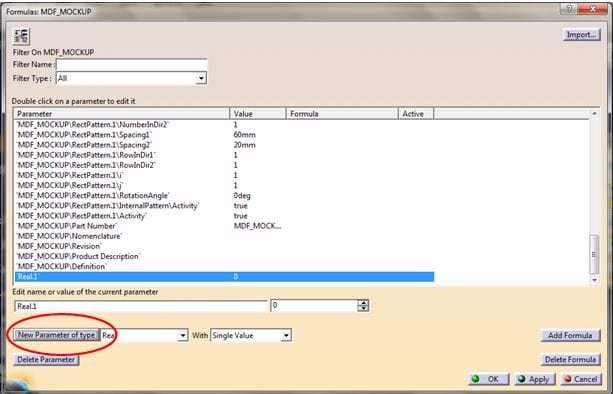
Task: Click the New Parameter of type button
Action: coord(57,335)
